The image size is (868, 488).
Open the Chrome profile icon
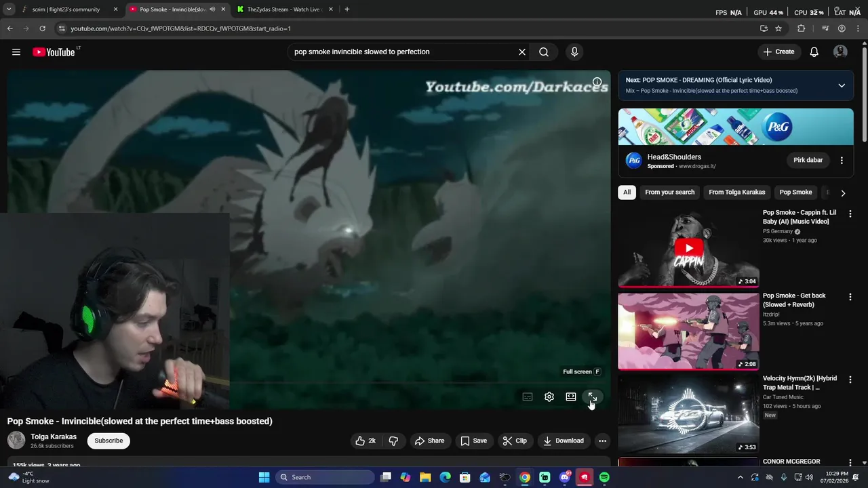click(842, 28)
